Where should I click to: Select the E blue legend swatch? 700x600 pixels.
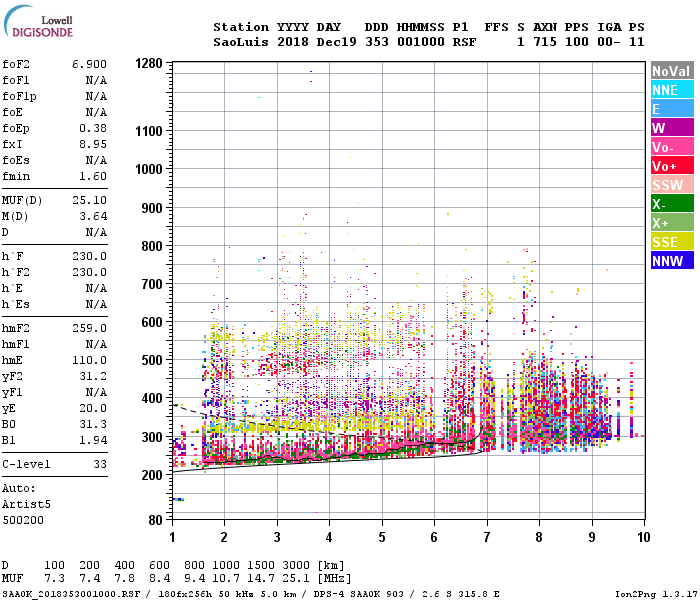[672, 109]
